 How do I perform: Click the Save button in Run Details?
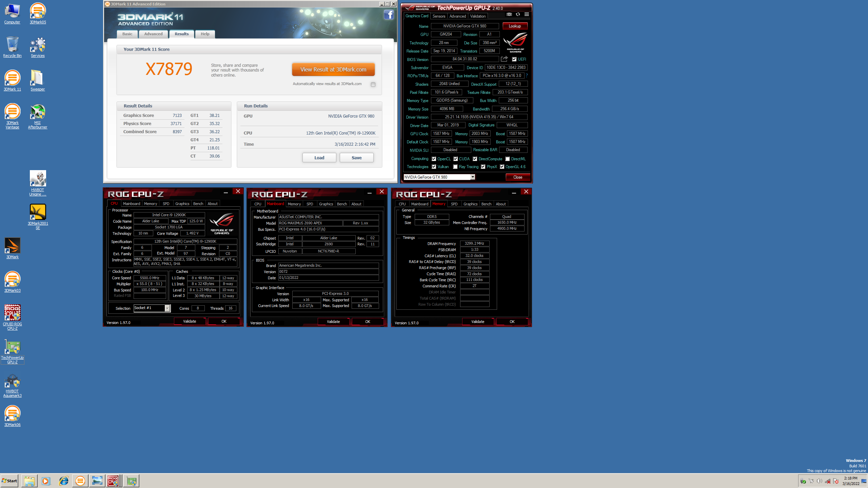pos(356,158)
